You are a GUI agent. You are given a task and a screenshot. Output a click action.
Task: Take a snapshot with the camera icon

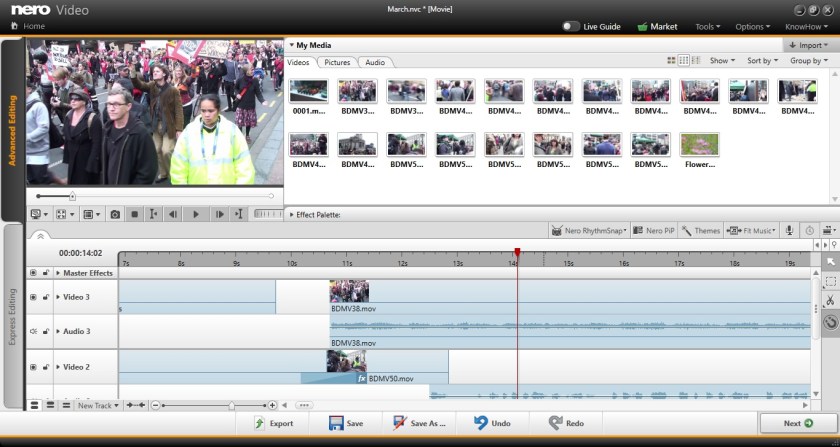[x=115, y=214]
